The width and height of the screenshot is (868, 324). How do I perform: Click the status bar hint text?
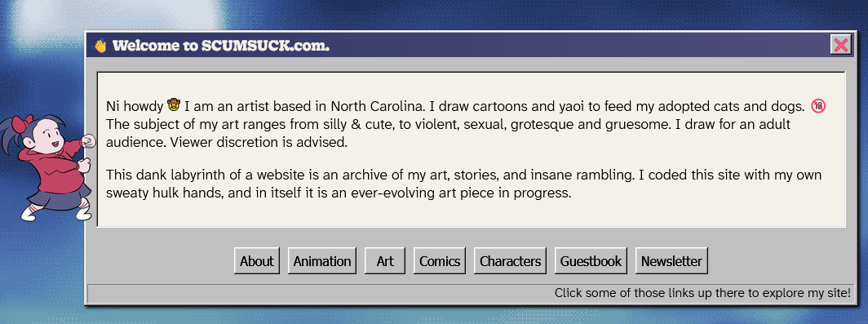tap(702, 293)
